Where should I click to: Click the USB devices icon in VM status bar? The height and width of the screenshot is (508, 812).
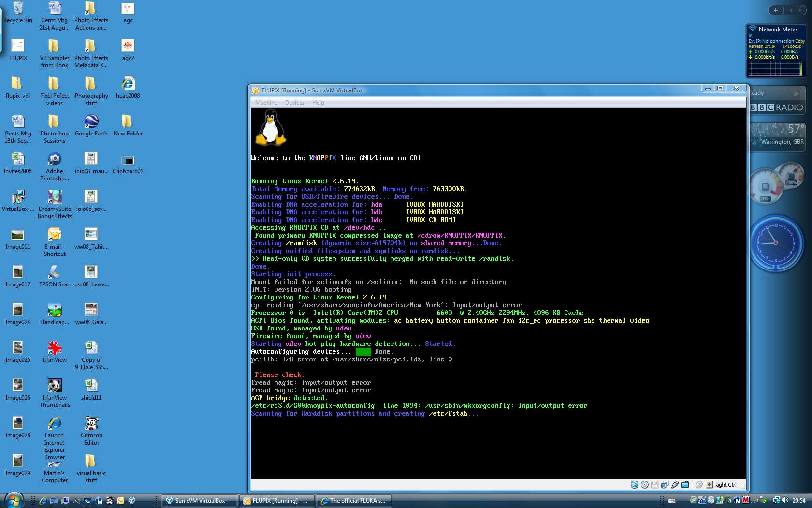pyautogui.click(x=675, y=485)
